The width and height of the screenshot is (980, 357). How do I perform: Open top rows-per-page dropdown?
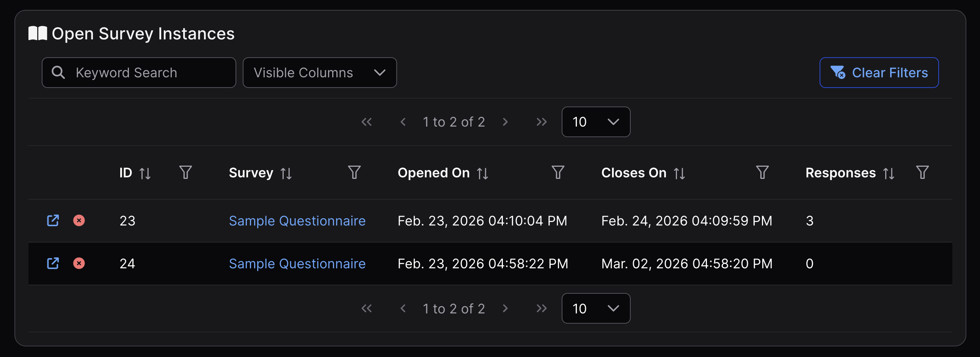595,122
